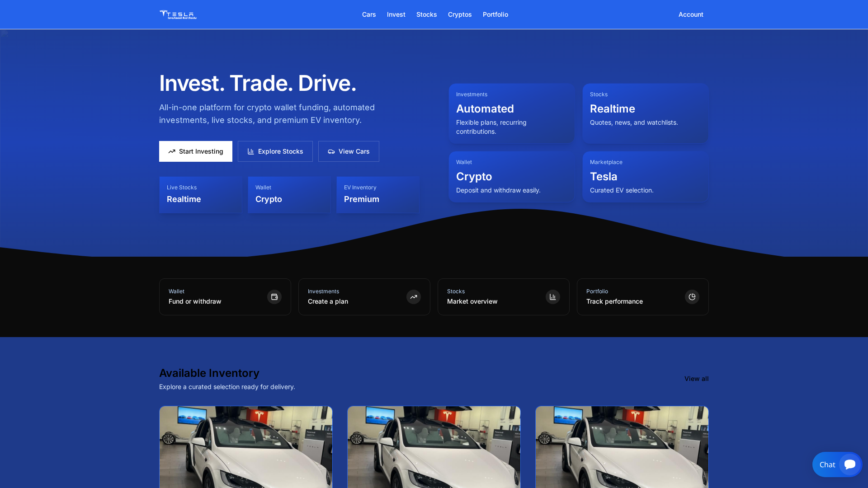Click the arrow icon in Create a plan card
The width and height of the screenshot is (868, 488).
(x=413, y=297)
